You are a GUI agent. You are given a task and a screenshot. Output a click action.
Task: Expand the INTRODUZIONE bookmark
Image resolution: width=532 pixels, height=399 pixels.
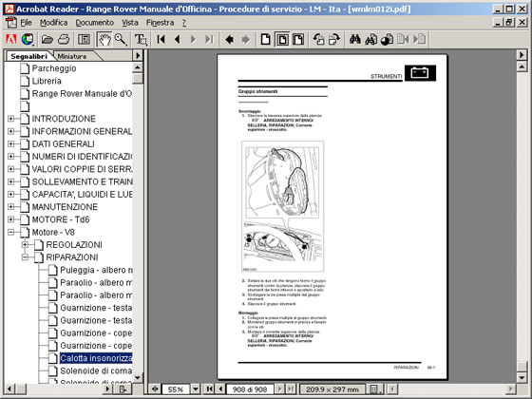(x=10, y=119)
